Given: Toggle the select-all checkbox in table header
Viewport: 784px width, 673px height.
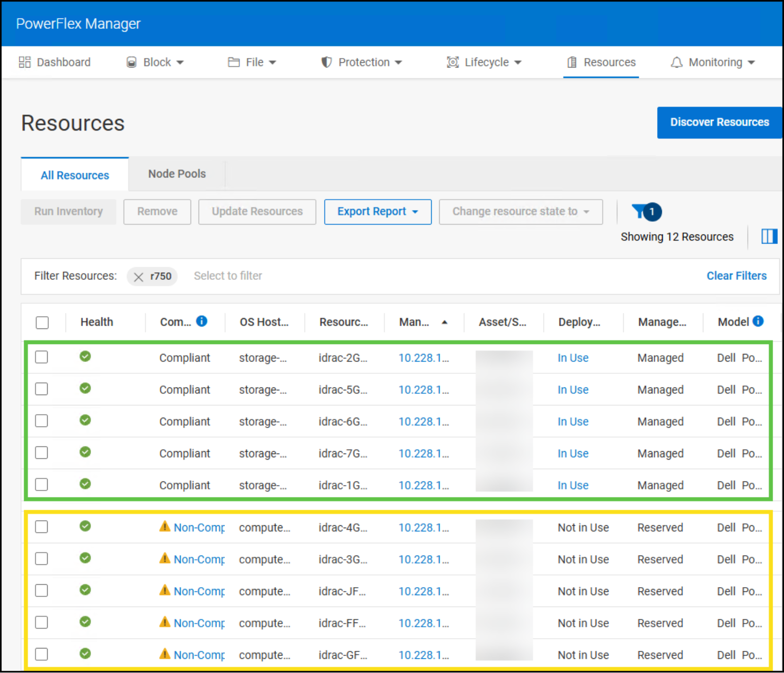Looking at the screenshot, I should (x=42, y=322).
